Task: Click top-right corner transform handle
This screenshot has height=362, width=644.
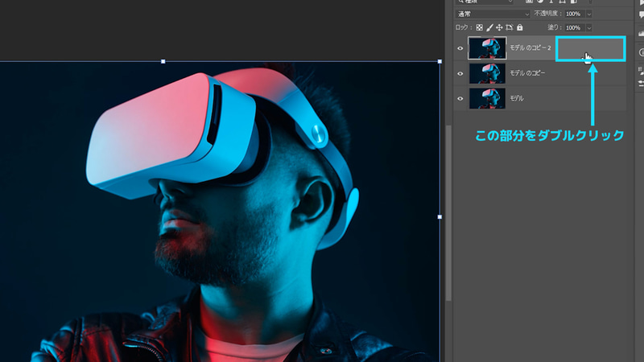Action: tap(440, 62)
